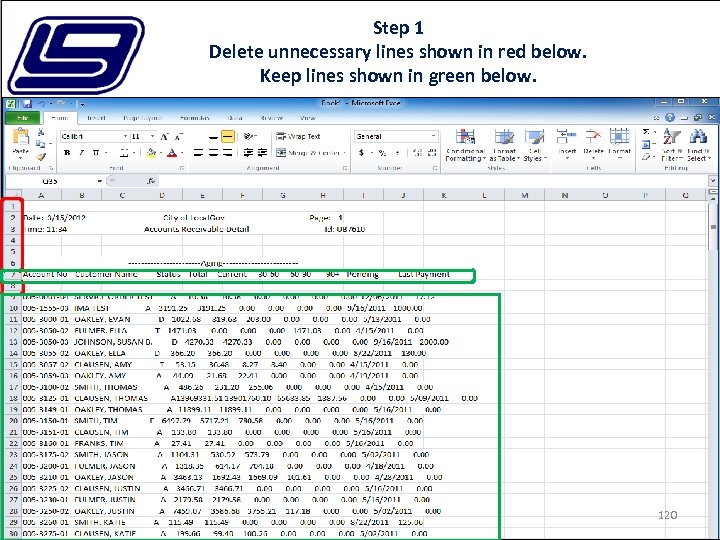The image size is (720, 540).
Task: Click the Orientation text angle icon
Action: [x=249, y=136]
